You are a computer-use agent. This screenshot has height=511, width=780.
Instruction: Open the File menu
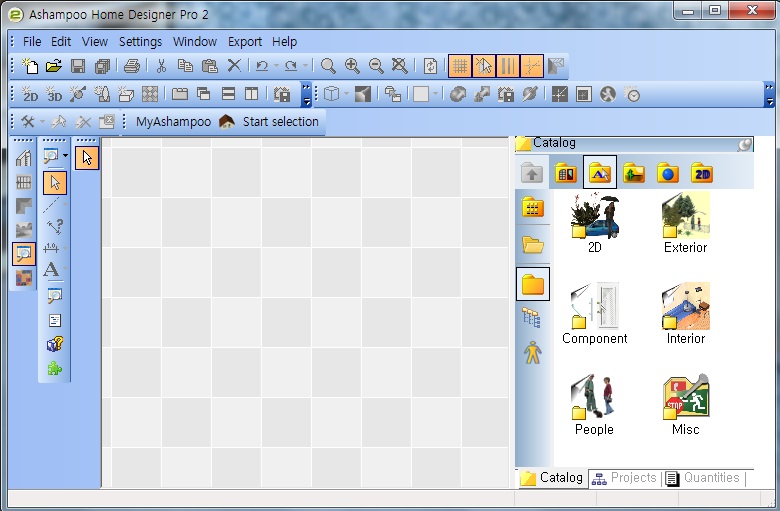(32, 42)
